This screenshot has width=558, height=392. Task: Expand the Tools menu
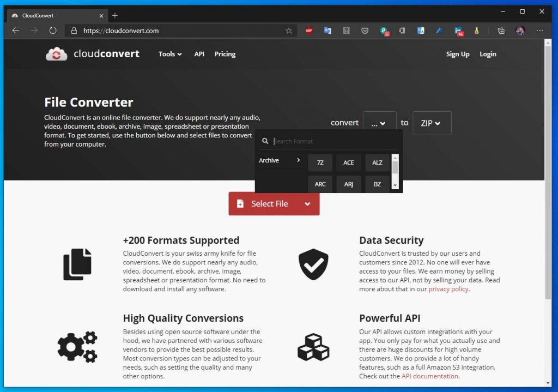(x=170, y=54)
